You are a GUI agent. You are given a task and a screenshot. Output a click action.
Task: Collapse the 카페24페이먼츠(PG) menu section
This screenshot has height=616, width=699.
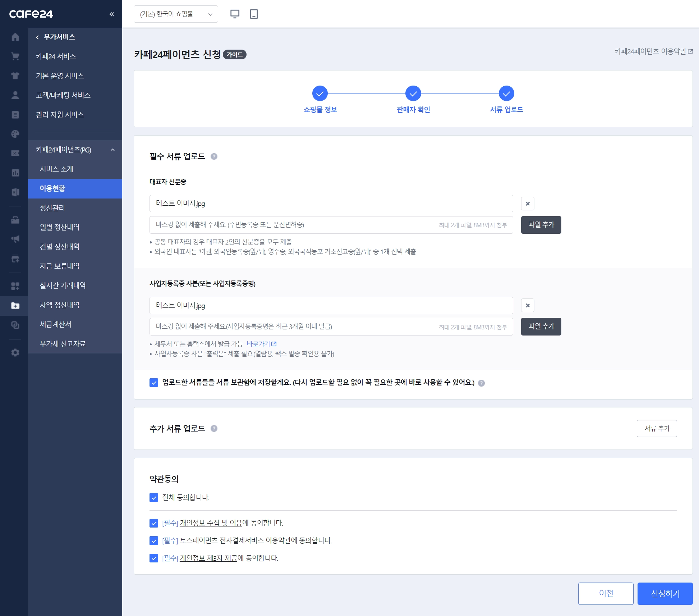[112, 150]
